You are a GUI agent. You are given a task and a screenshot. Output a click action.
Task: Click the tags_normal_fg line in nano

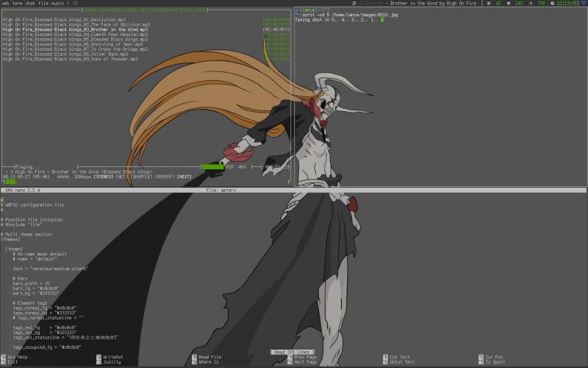tap(45, 308)
